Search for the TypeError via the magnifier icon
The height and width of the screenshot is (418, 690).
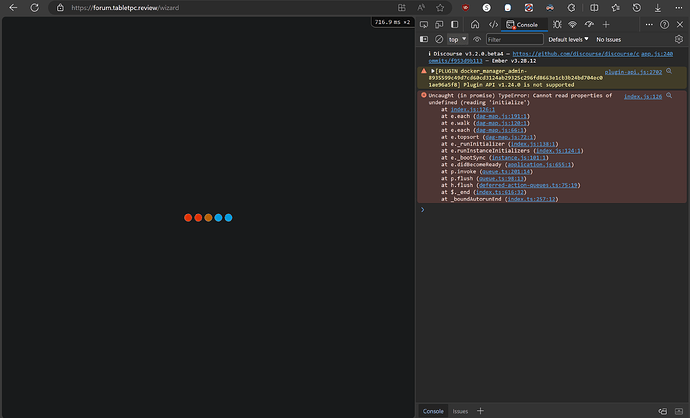tap(669, 95)
